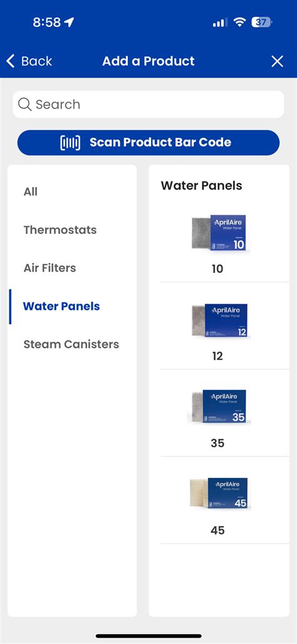The height and width of the screenshot is (644, 297).
Task: Click Scan Product Bar Code button
Action: point(148,142)
